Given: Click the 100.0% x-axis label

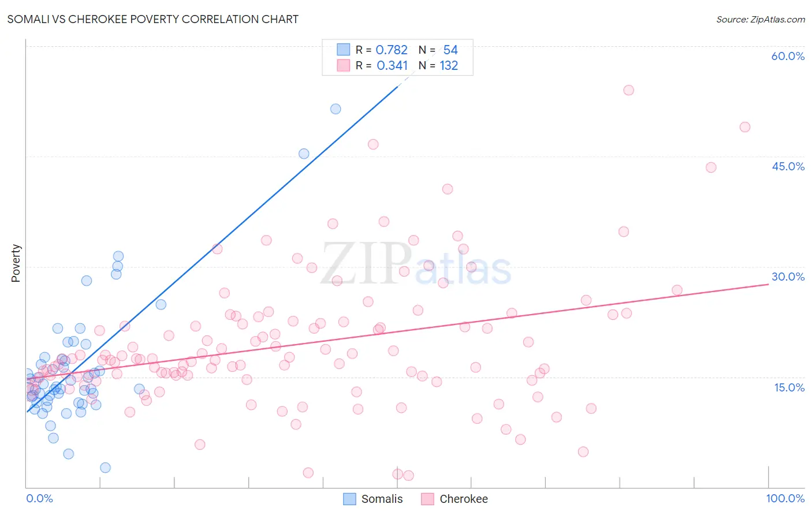Looking at the screenshot, I should [785, 498].
